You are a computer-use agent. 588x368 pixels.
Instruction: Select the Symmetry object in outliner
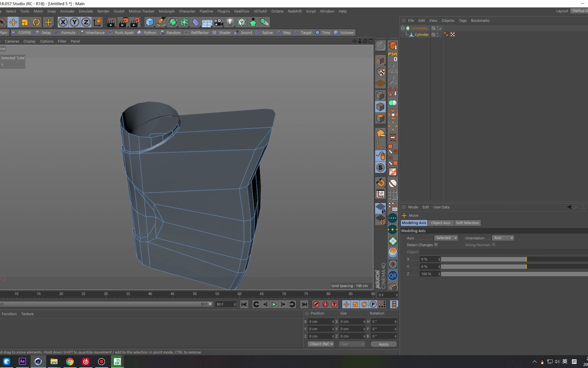[x=420, y=28]
